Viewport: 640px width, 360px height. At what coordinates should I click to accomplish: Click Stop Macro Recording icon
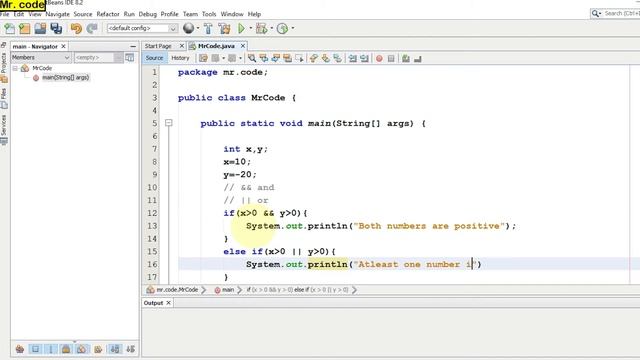click(x=391, y=58)
